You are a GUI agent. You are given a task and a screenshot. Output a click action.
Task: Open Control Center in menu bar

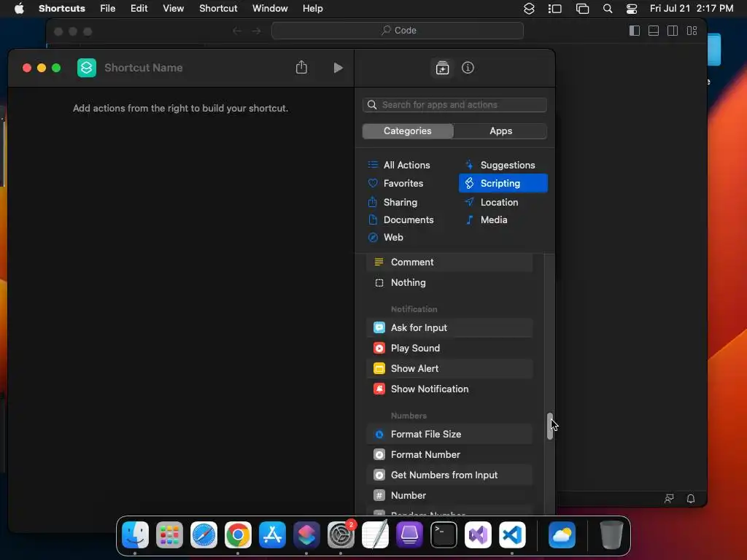(632, 9)
